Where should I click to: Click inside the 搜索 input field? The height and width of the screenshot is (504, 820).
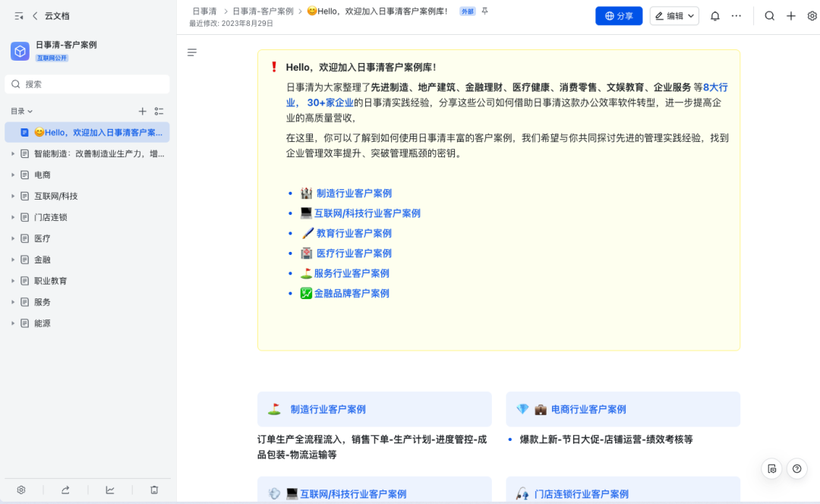coord(87,83)
